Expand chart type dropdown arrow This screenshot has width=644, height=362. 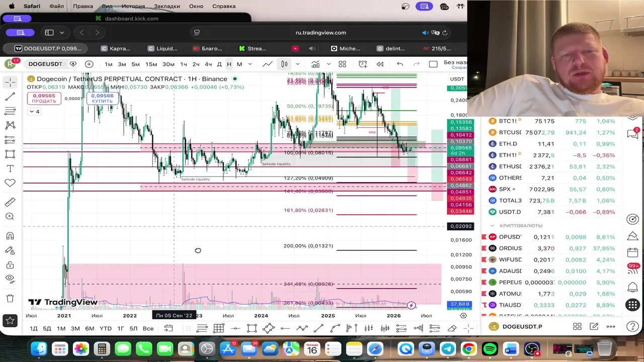pyautogui.click(x=298, y=64)
